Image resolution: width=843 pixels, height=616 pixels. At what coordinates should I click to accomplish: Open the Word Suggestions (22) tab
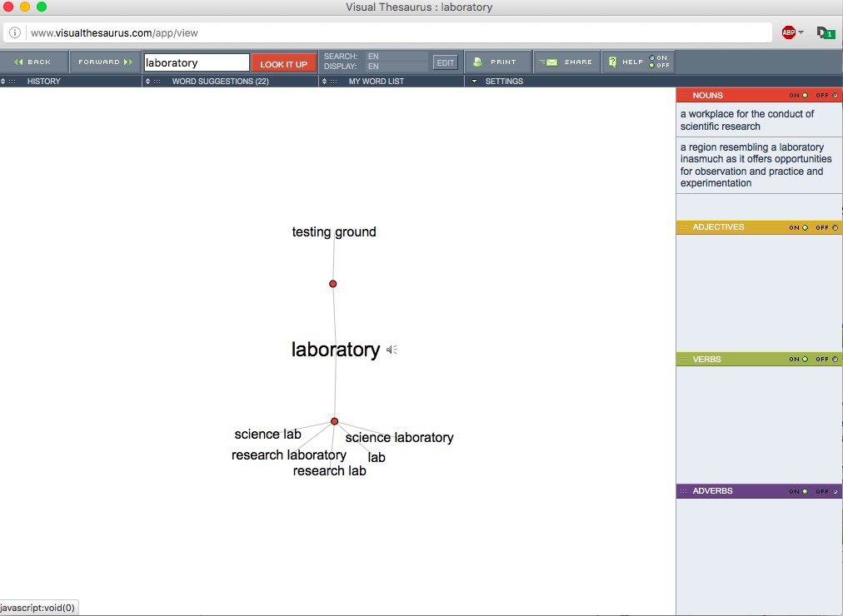click(x=221, y=82)
